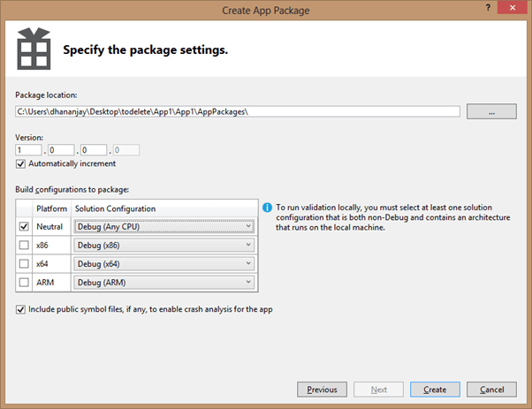Screen dimensions: 532x409
Task: Click the Package location path field
Action: [x=237, y=111]
